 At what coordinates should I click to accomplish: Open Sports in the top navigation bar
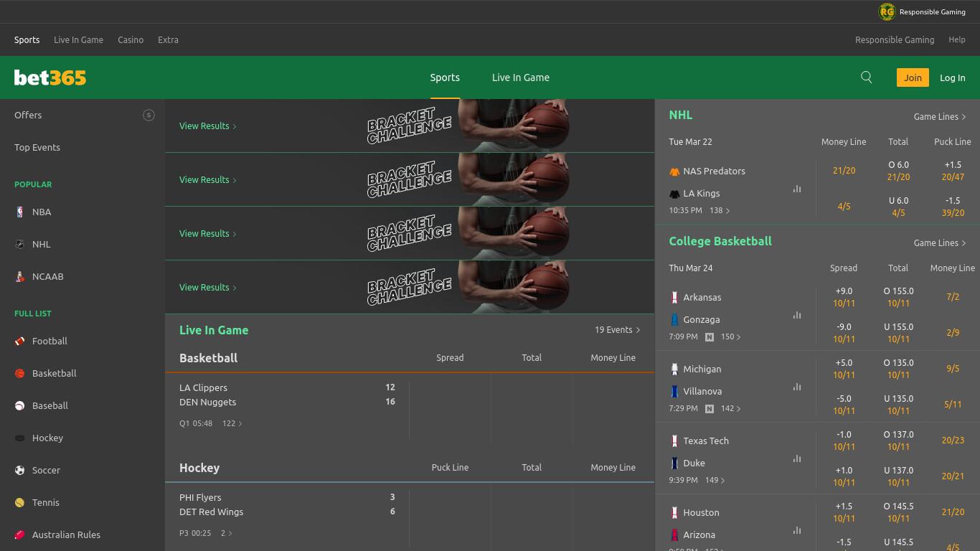[27, 40]
